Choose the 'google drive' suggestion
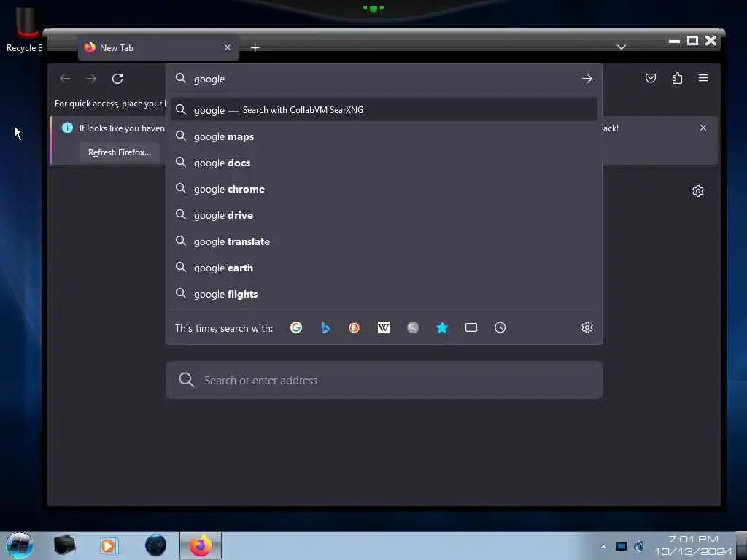 click(384, 215)
